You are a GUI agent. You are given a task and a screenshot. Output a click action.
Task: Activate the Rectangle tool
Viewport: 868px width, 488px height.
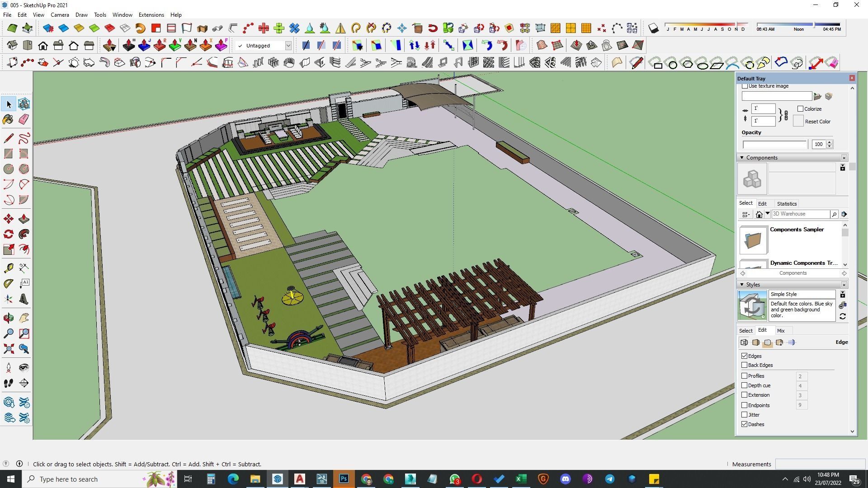click(9, 154)
